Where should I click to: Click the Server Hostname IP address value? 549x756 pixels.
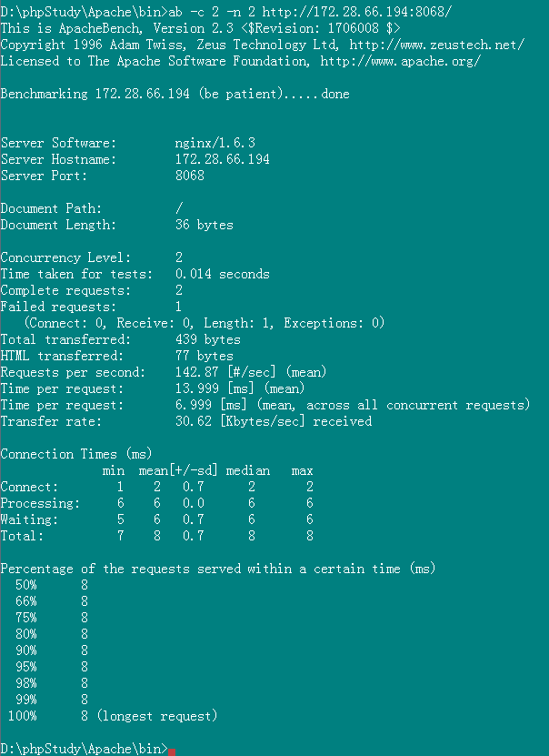pyautogui.click(x=222, y=159)
